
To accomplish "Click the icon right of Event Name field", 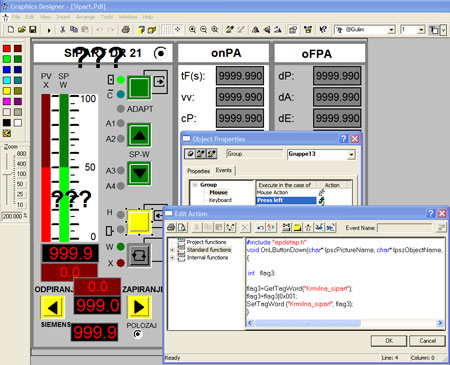I will [441, 228].
